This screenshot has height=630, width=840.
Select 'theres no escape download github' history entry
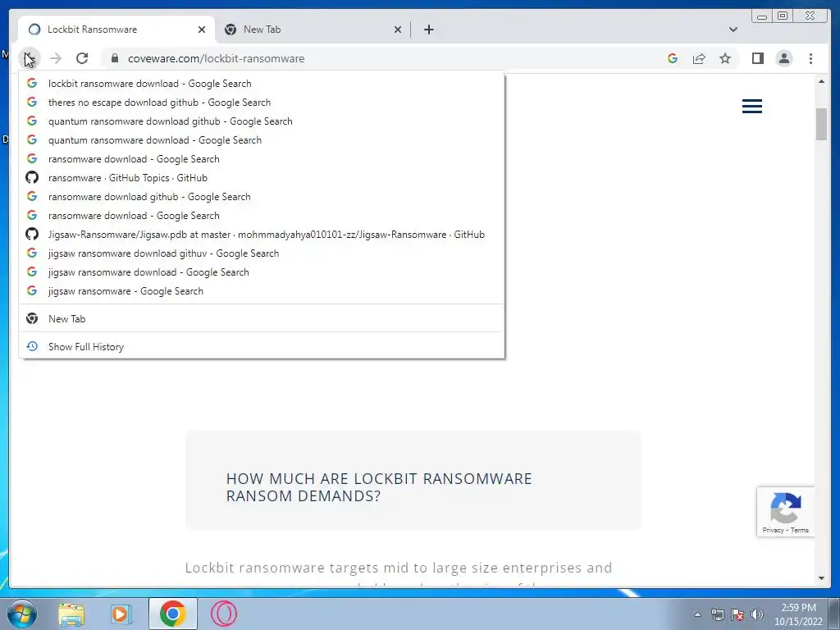click(262, 103)
